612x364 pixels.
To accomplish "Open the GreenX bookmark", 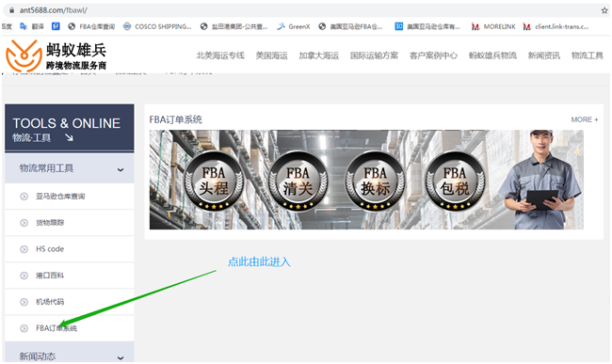I will 294,26.
